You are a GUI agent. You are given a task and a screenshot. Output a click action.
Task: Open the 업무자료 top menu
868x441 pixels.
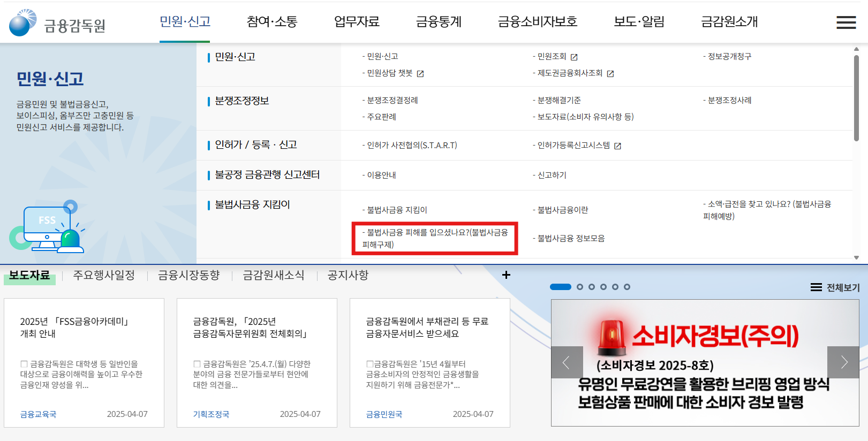coord(357,21)
